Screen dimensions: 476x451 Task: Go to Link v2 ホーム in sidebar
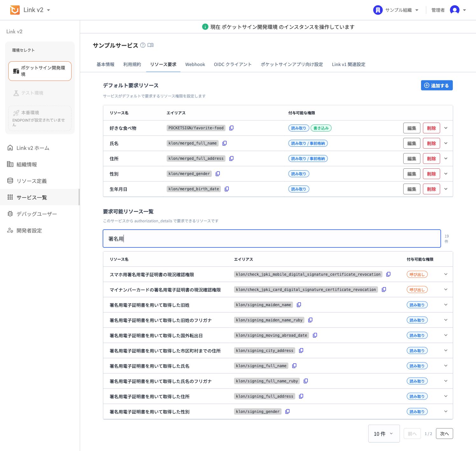click(40, 148)
